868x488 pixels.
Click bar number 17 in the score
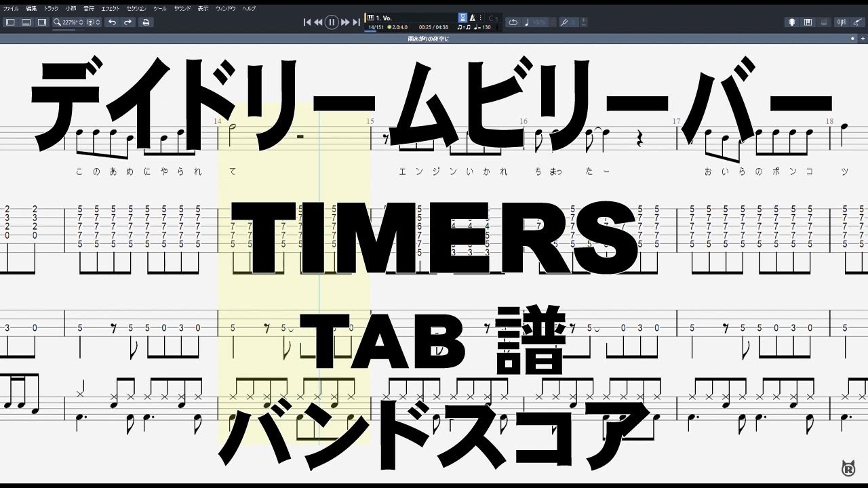coord(677,121)
